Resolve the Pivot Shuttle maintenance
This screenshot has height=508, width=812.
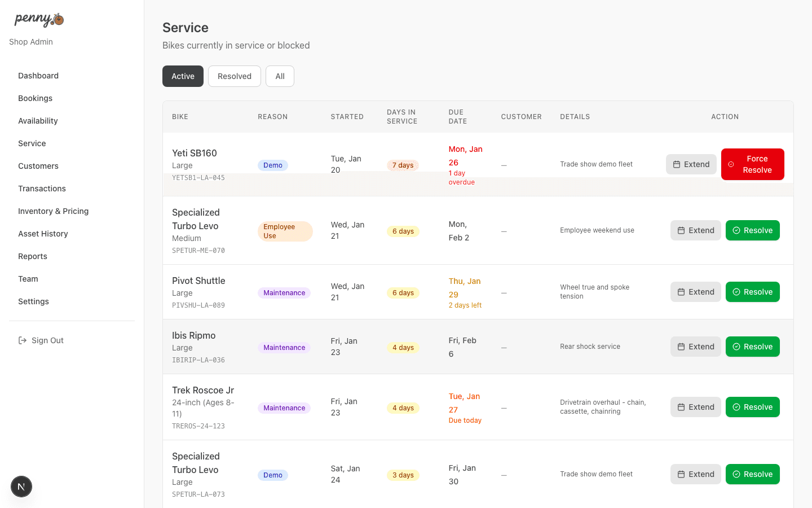[x=752, y=292]
